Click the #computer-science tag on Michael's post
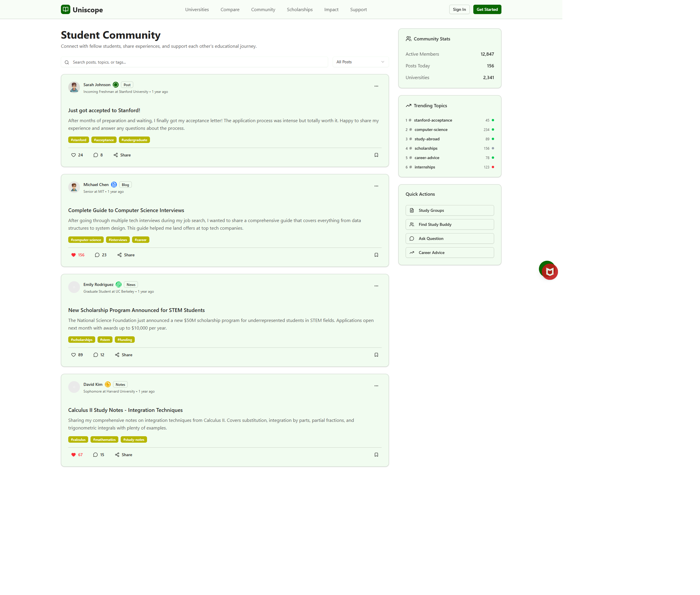 pyautogui.click(x=86, y=240)
